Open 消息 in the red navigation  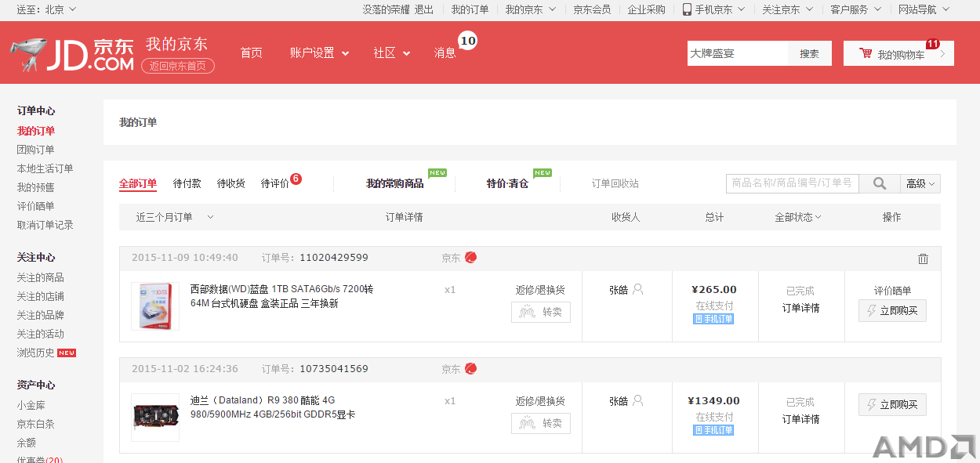(445, 52)
